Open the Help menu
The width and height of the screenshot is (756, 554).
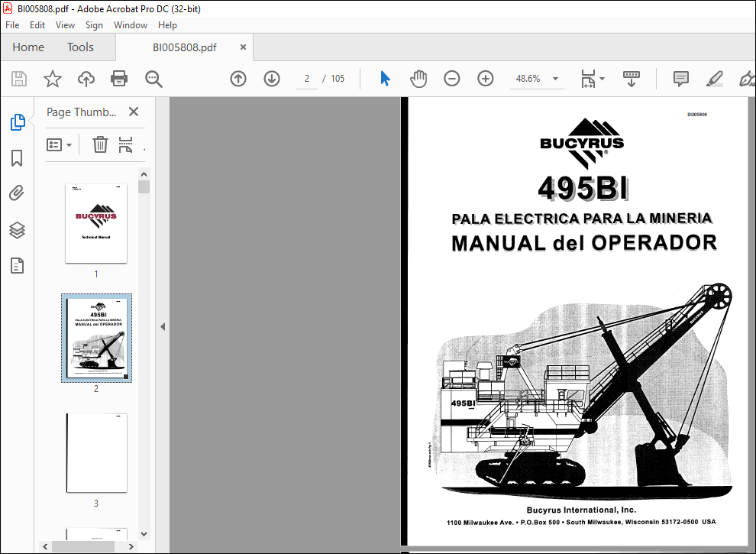tap(167, 25)
